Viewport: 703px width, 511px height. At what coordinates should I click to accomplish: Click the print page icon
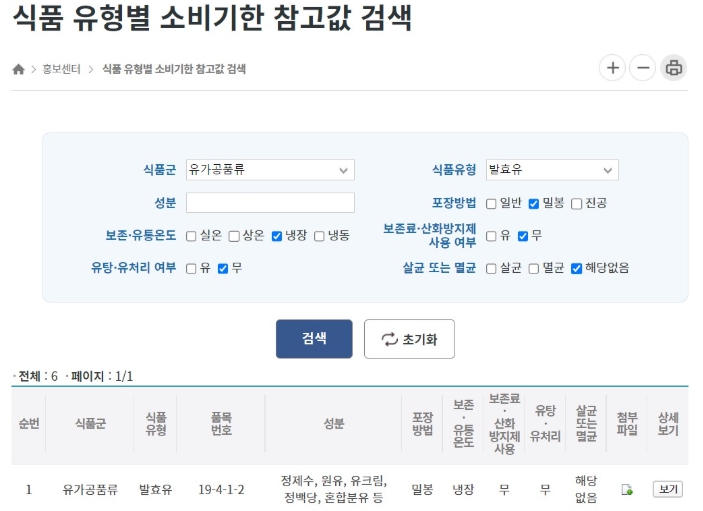[674, 68]
